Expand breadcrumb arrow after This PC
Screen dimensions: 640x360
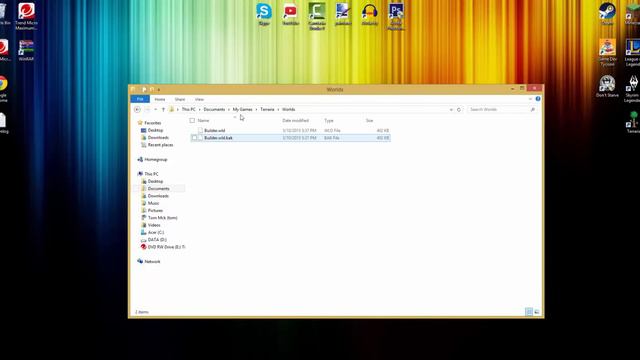click(x=200, y=109)
